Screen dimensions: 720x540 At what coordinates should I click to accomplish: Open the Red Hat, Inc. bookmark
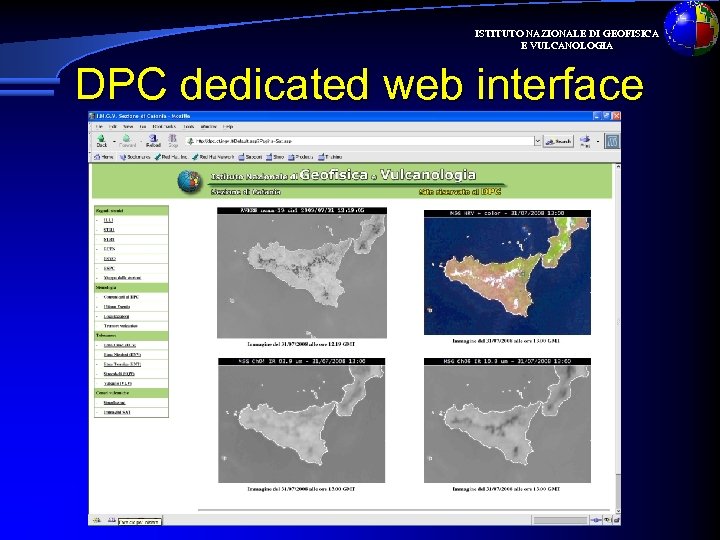pyautogui.click(x=171, y=157)
